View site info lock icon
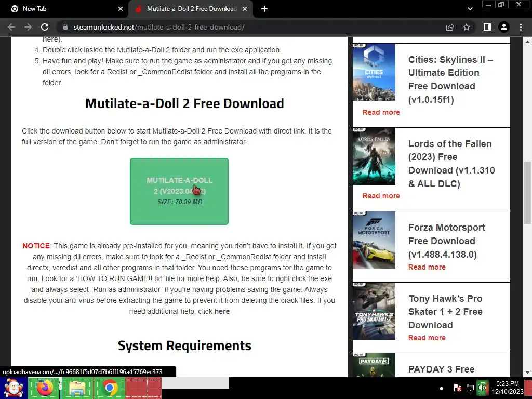Screen dimensions: 532x399 (65, 27)
